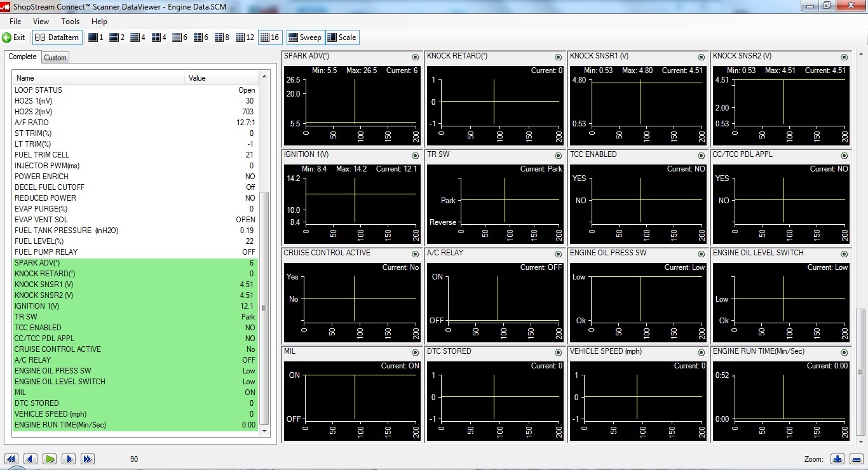This screenshot has width=868, height=470.
Task: Select the EVAP VENT SOL row
Action: 135,220
